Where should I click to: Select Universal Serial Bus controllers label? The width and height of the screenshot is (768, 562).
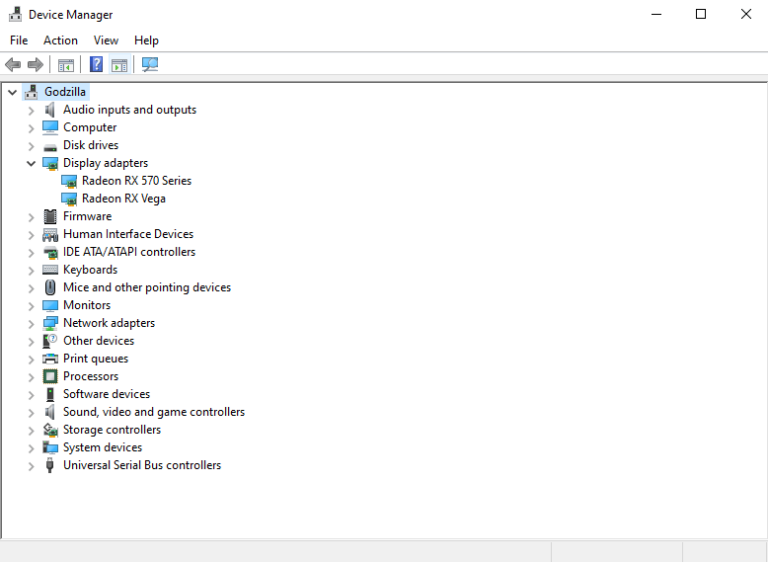pyautogui.click(x=142, y=465)
